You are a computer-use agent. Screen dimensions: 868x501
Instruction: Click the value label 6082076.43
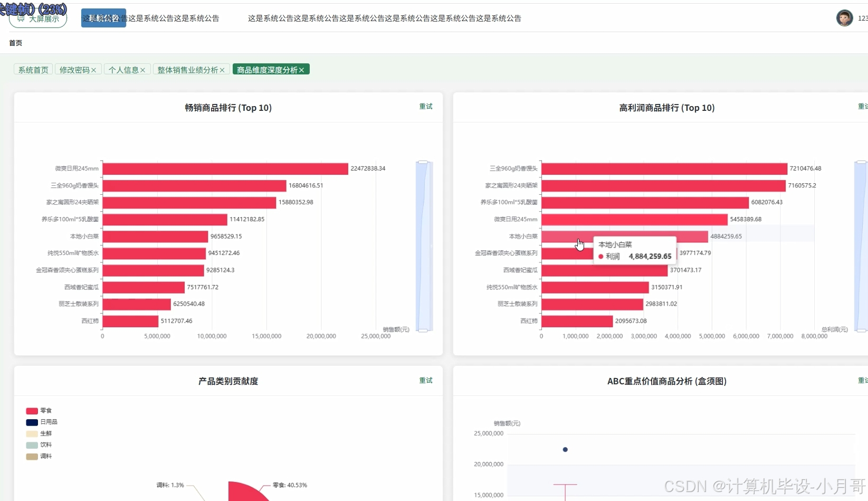click(767, 202)
